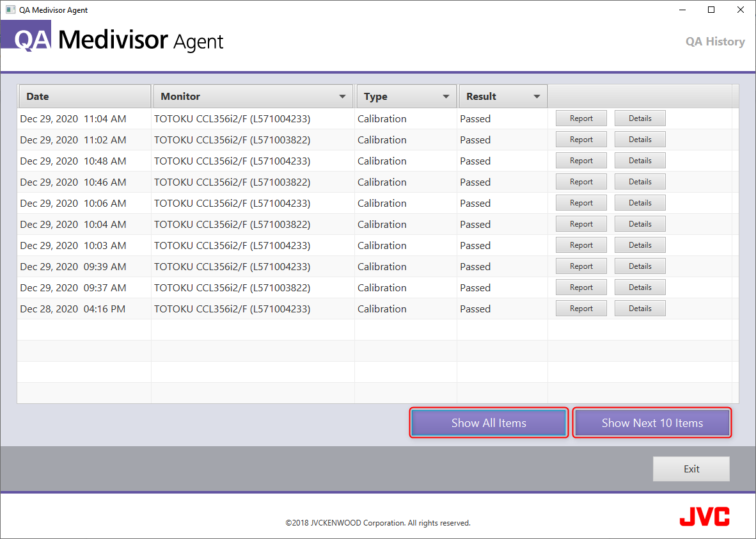Open Report for Dec 29 10:06 AM entry

[581, 203]
